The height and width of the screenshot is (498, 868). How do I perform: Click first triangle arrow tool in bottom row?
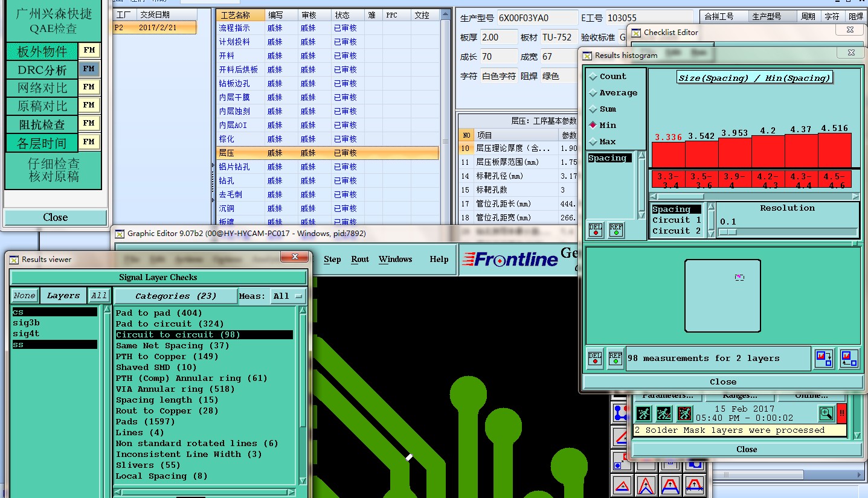[x=622, y=485]
